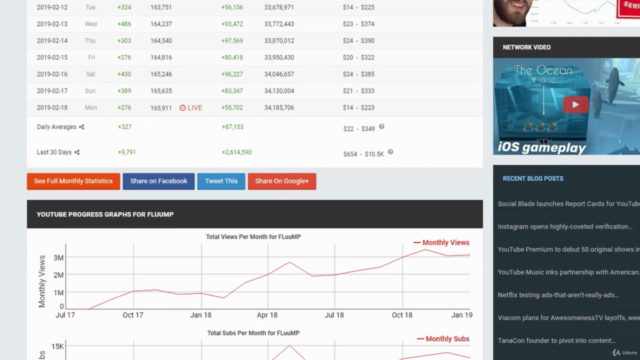
Task: Open YouTube Music inks partnership post
Action: [x=569, y=272]
